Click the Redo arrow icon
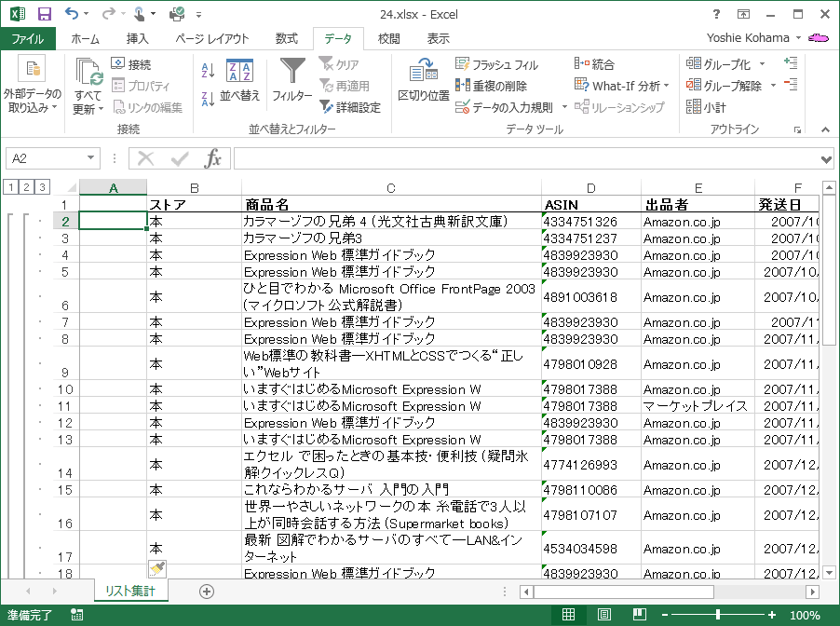 point(108,13)
